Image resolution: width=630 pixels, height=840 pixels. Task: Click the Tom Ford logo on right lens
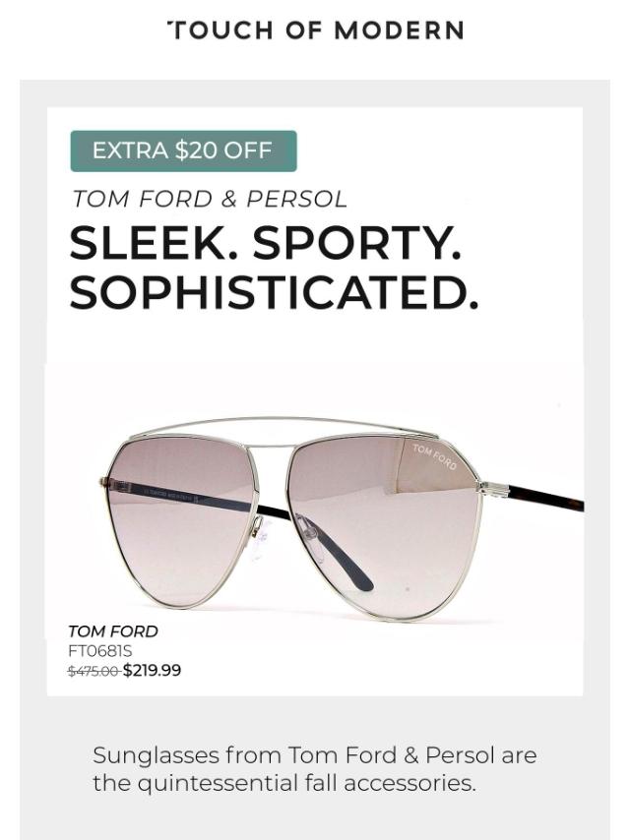coord(435,455)
